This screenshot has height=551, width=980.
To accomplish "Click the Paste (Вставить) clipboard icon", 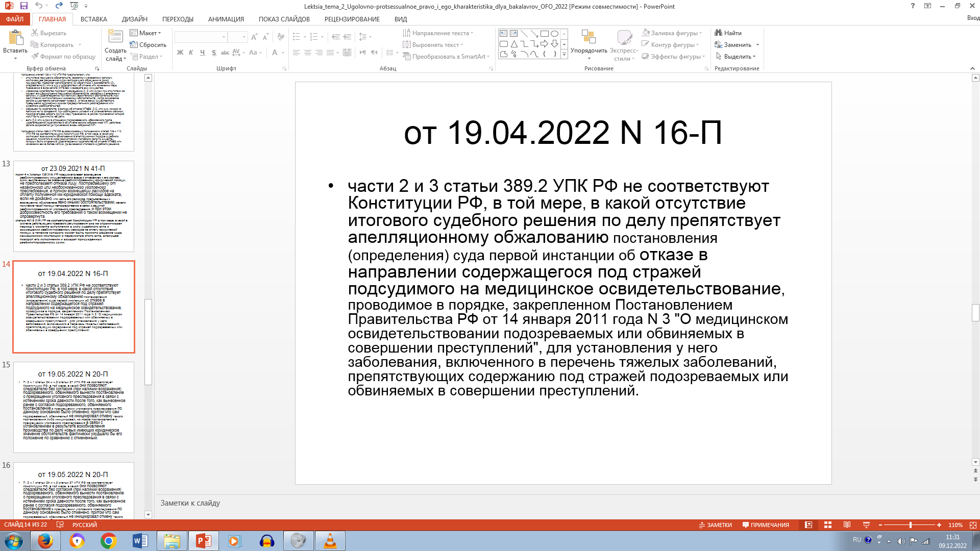I will pyautogui.click(x=15, y=38).
